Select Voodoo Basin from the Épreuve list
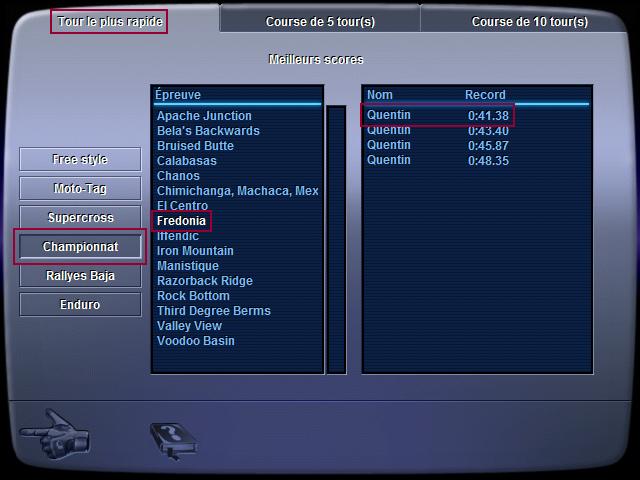Image resolution: width=640 pixels, height=480 pixels. [x=196, y=341]
